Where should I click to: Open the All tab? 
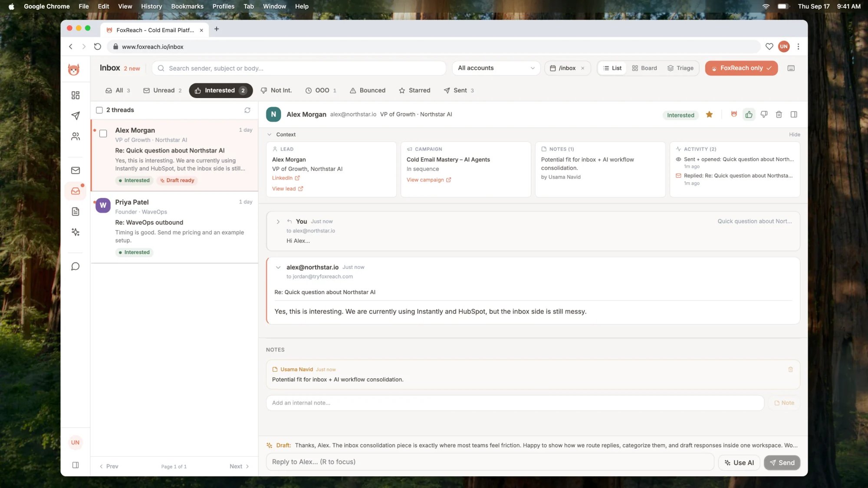[118, 91]
